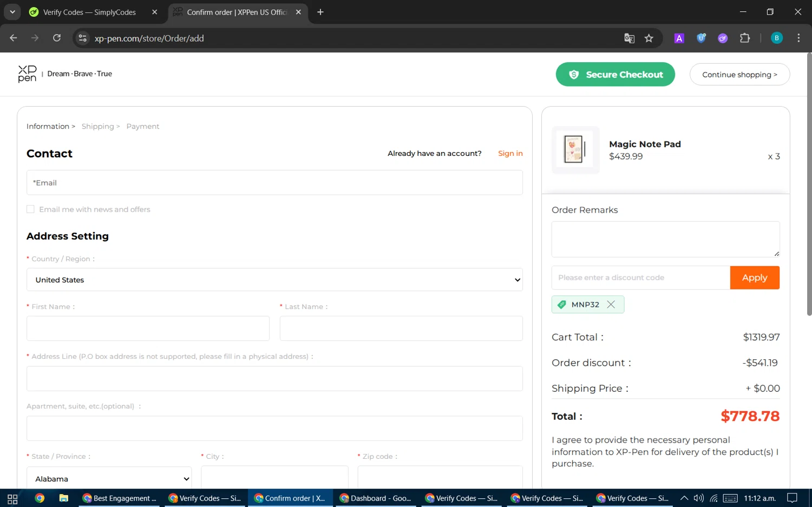812x507 pixels.
Task: Remove the MNP32 discount code
Action: (x=611, y=305)
